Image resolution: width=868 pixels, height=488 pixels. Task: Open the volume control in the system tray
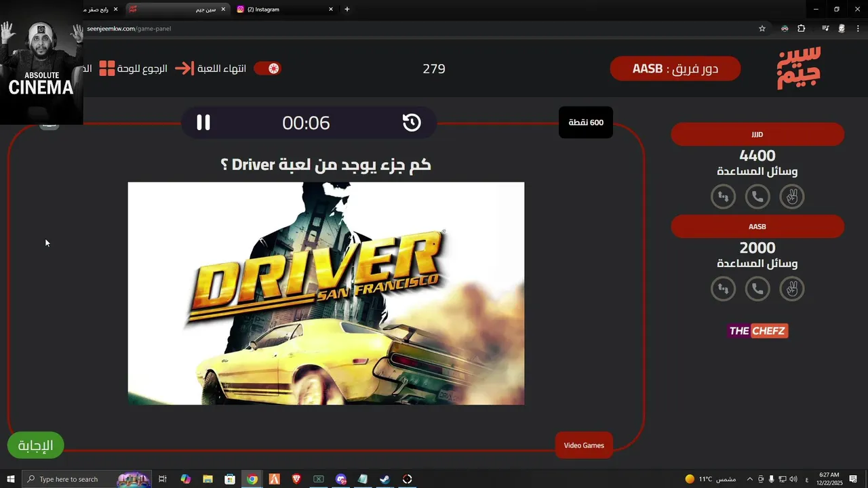[x=793, y=479]
